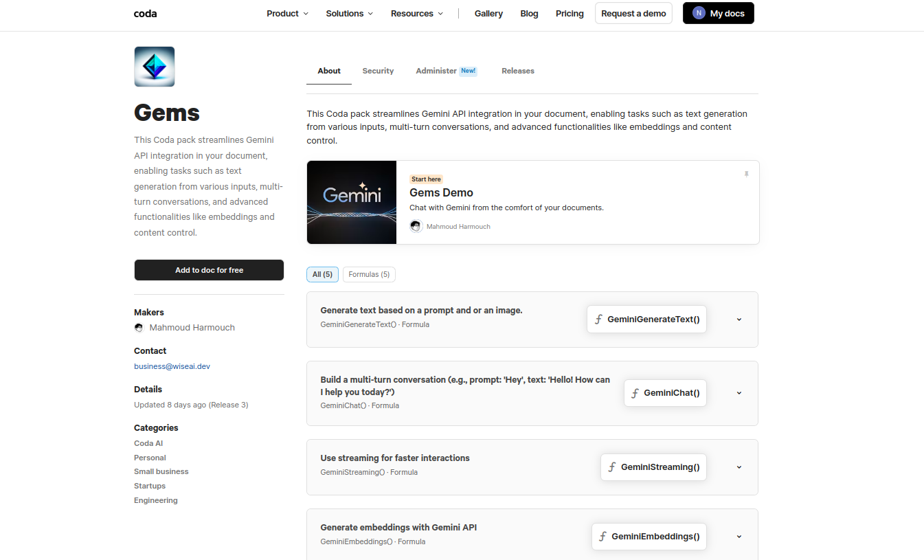Click the GeminiChat() formula chip

(665, 393)
